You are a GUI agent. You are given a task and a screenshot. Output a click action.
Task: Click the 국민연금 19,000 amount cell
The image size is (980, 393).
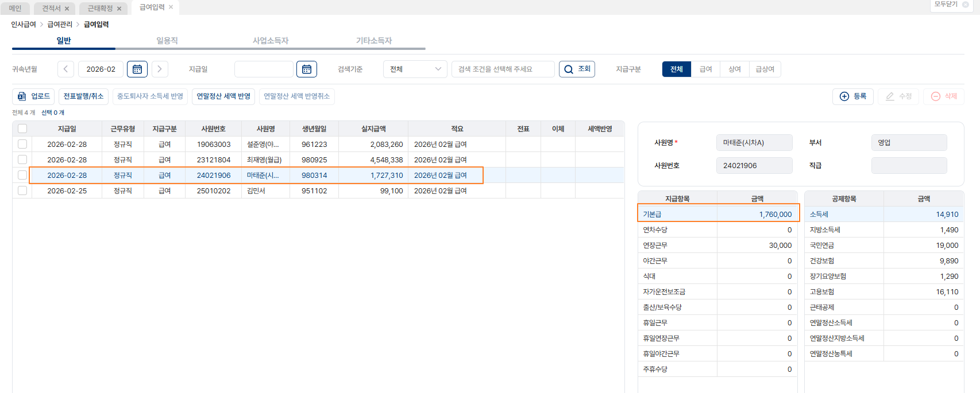924,245
